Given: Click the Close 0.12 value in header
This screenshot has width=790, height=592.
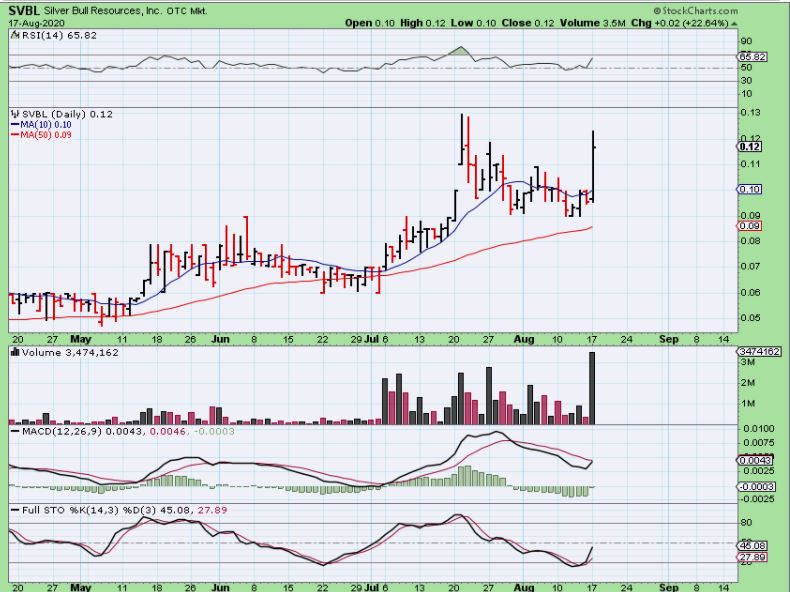Looking at the screenshot, I should (528, 23).
